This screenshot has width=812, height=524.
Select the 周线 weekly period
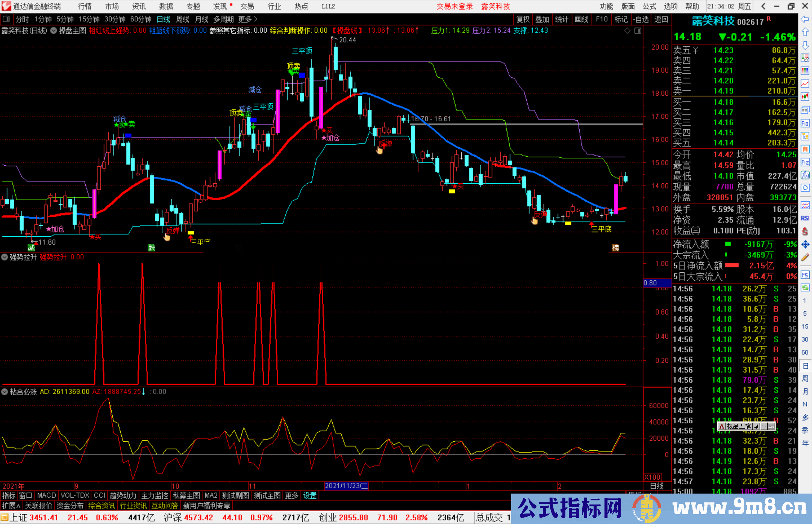[x=183, y=19]
